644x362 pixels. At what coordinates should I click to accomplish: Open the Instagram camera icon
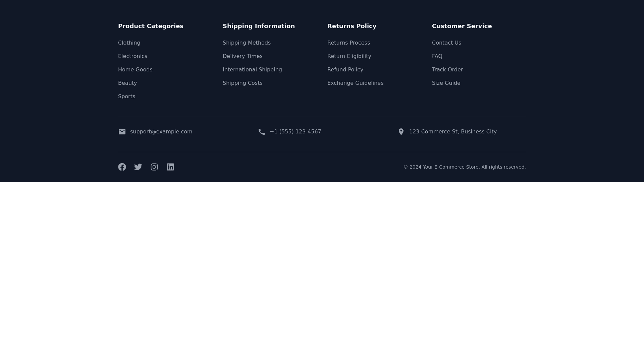(154, 167)
